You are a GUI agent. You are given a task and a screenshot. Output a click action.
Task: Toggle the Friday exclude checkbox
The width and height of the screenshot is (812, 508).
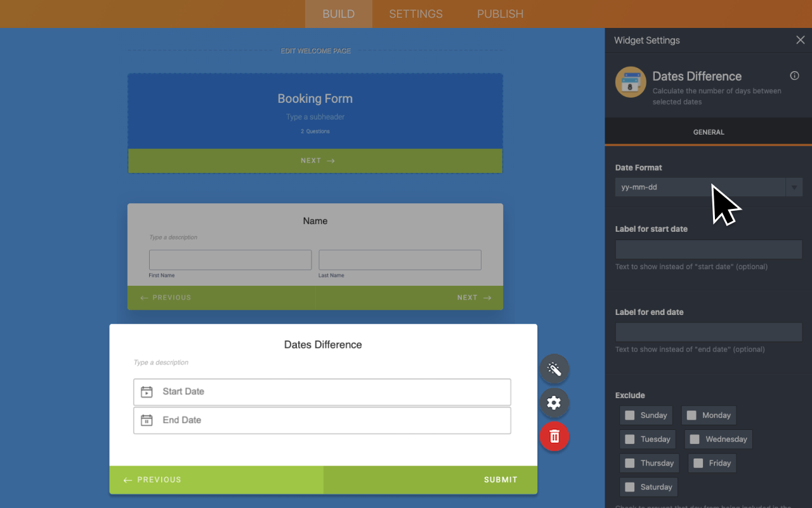698,464
